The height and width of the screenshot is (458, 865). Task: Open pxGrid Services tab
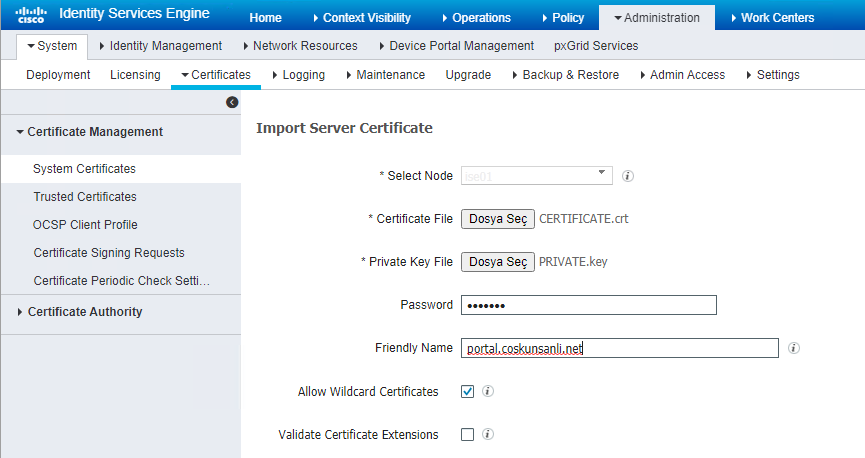[x=596, y=46]
